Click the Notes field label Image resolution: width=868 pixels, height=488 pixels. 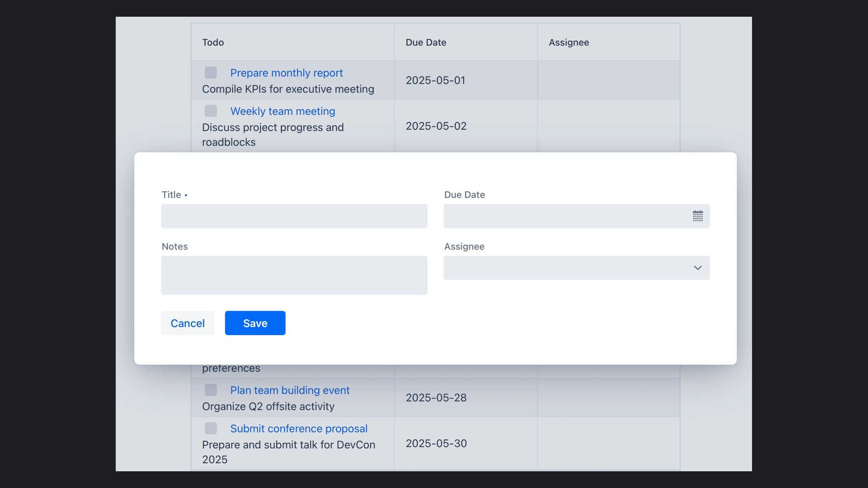click(x=175, y=247)
